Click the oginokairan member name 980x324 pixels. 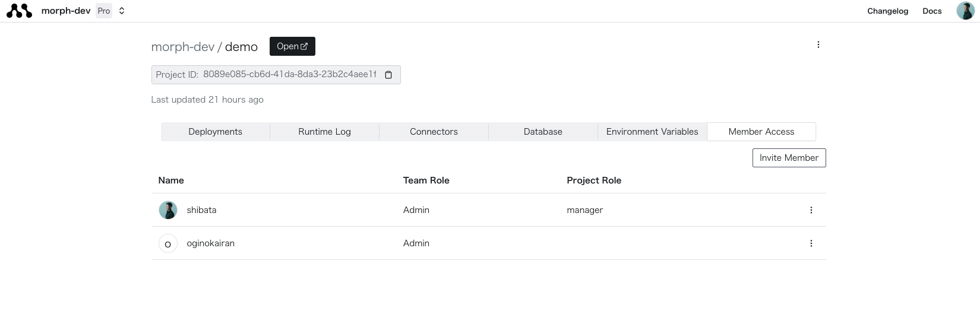pos(210,243)
